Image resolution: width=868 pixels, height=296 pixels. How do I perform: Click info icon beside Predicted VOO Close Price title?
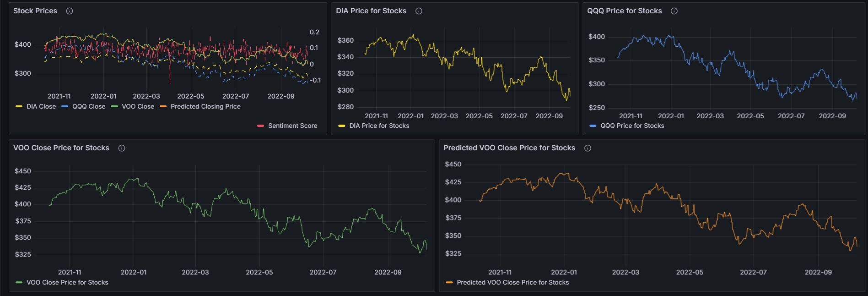pyautogui.click(x=588, y=148)
